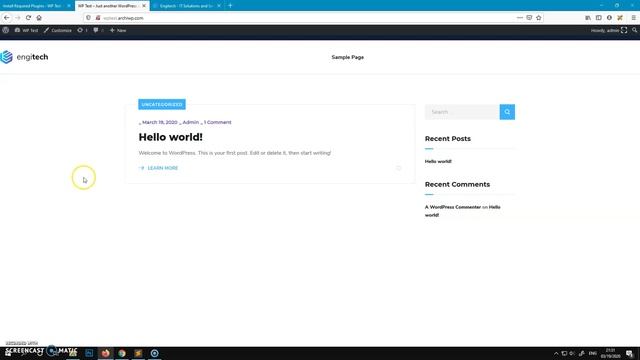Open Hello world! under Recent Posts
Viewport: 640px width, 360px height.
point(438,161)
